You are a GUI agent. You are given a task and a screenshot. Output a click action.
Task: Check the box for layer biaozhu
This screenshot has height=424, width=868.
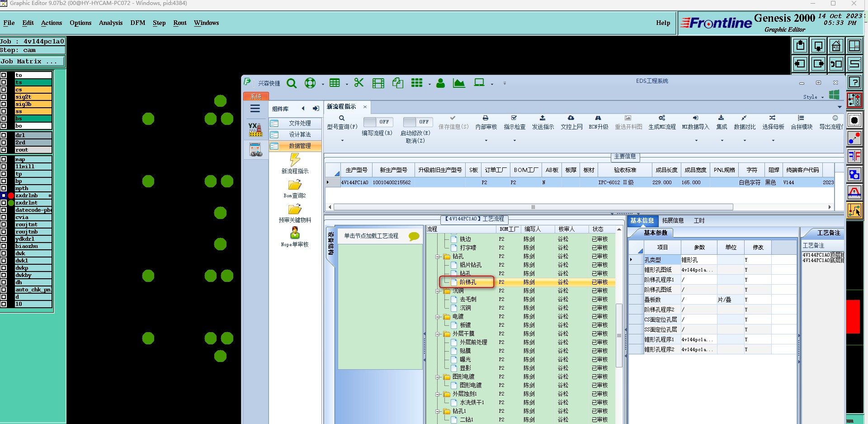[4, 246]
